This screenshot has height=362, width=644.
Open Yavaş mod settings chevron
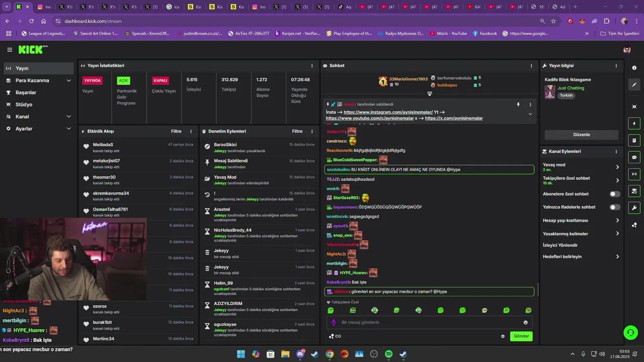[617, 167]
